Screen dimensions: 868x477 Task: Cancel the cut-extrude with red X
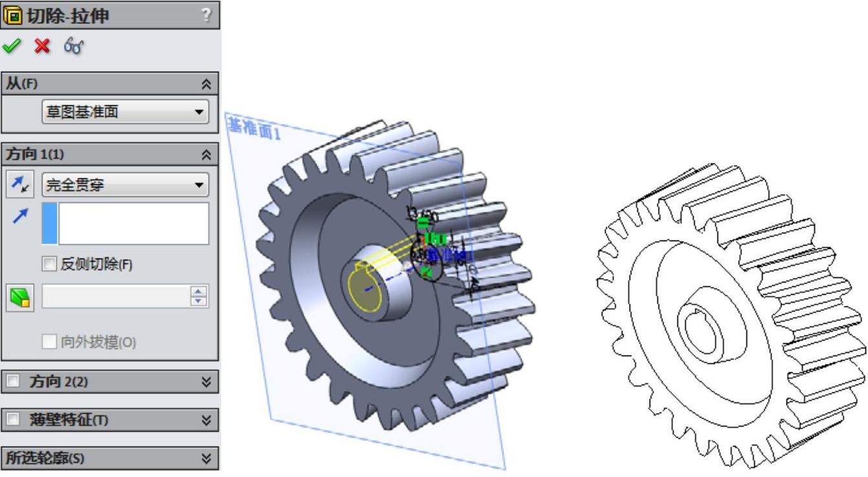pos(42,46)
